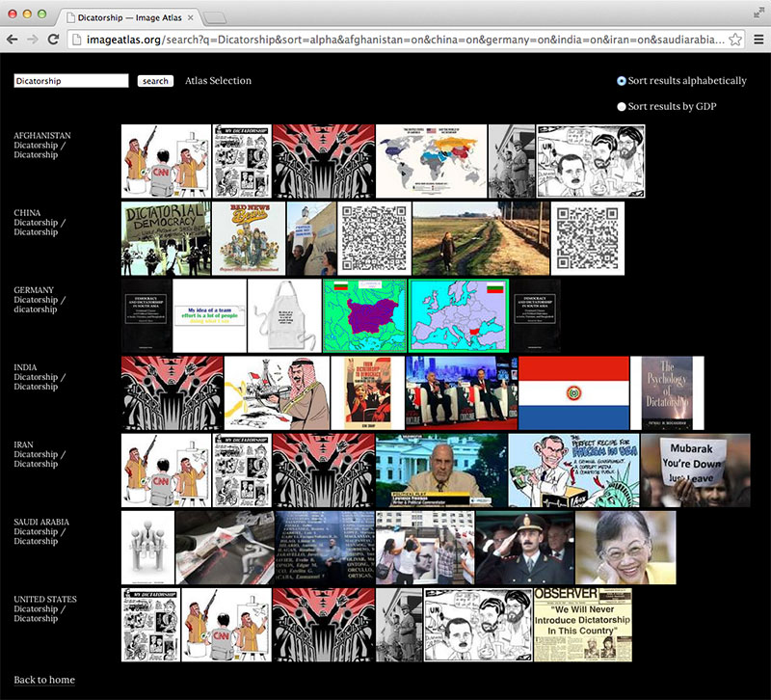Open raised poster wall photo in China row
Image resolution: width=771 pixels, height=700 pixels.
click(x=311, y=238)
